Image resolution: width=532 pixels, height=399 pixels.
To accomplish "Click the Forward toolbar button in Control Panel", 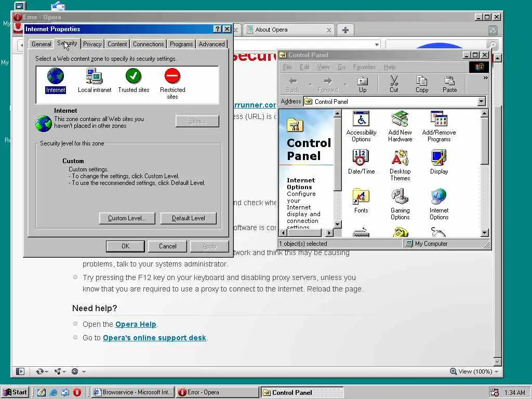I will (328, 84).
